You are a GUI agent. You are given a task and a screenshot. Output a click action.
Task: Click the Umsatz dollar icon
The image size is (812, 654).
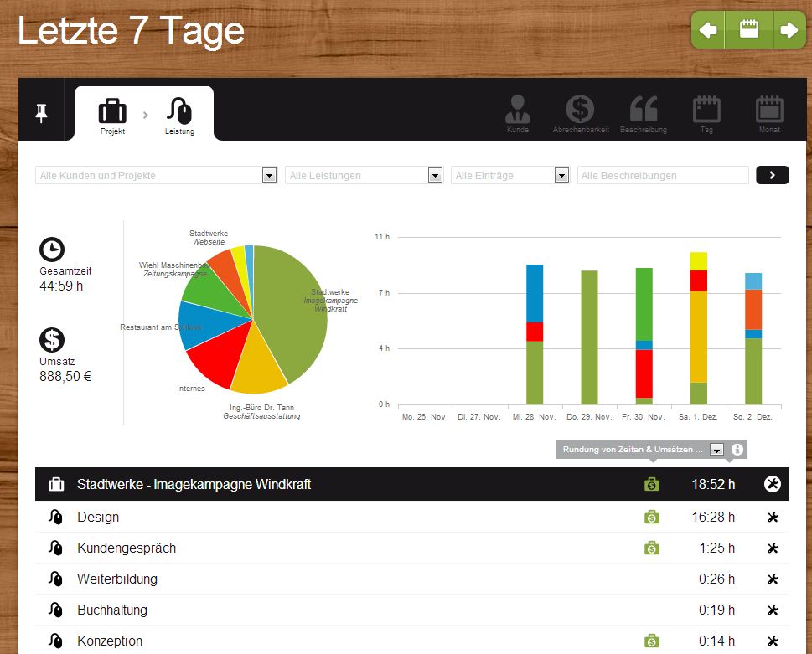tap(52, 340)
